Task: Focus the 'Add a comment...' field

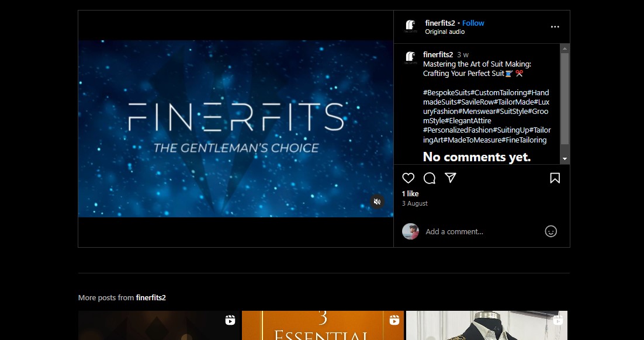Action: 454,231
